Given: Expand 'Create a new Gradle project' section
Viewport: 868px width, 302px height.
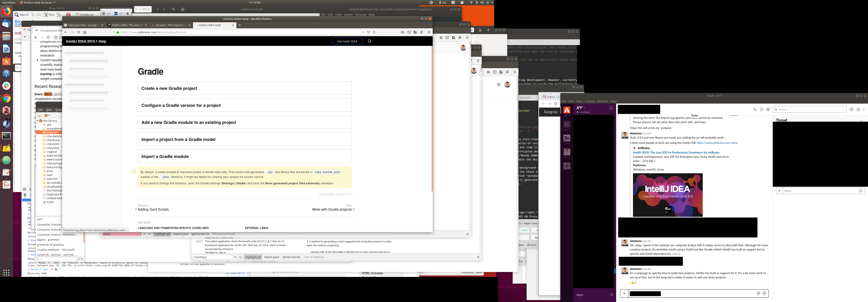Looking at the screenshot, I should pyautogui.click(x=169, y=88).
